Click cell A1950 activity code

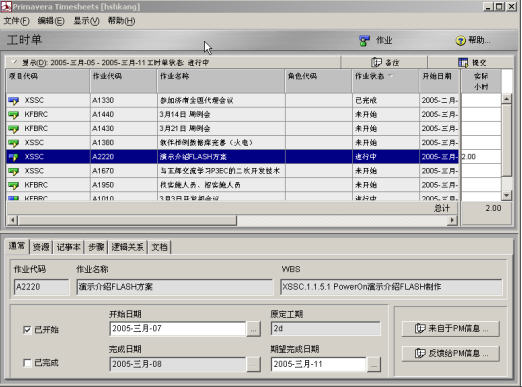coord(123,185)
